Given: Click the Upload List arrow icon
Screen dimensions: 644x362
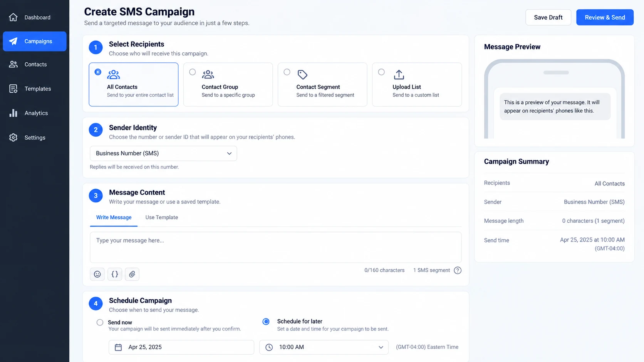Looking at the screenshot, I should [x=399, y=74].
